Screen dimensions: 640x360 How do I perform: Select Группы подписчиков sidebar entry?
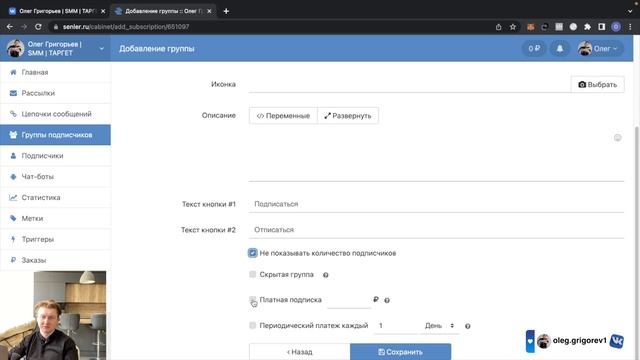coord(55,135)
